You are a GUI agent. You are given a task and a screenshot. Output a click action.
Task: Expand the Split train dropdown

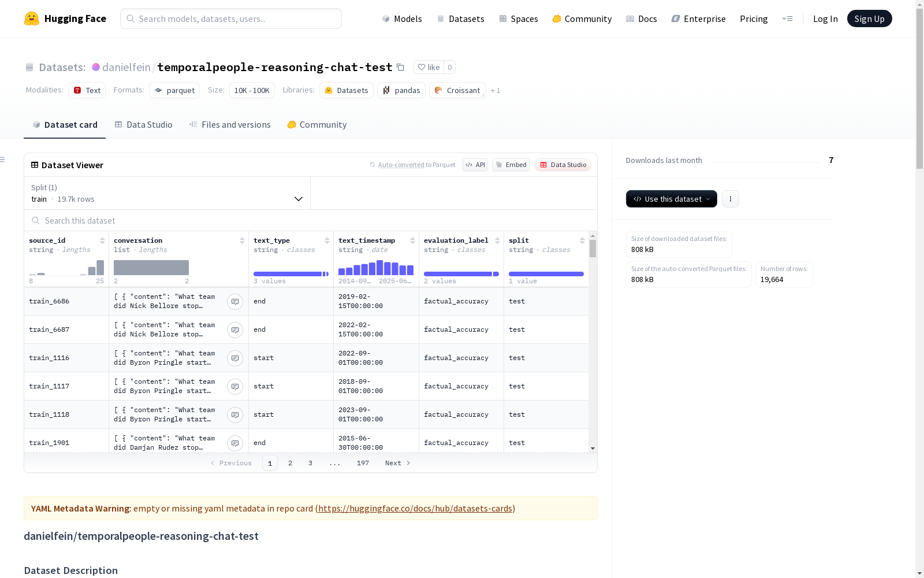point(167,193)
